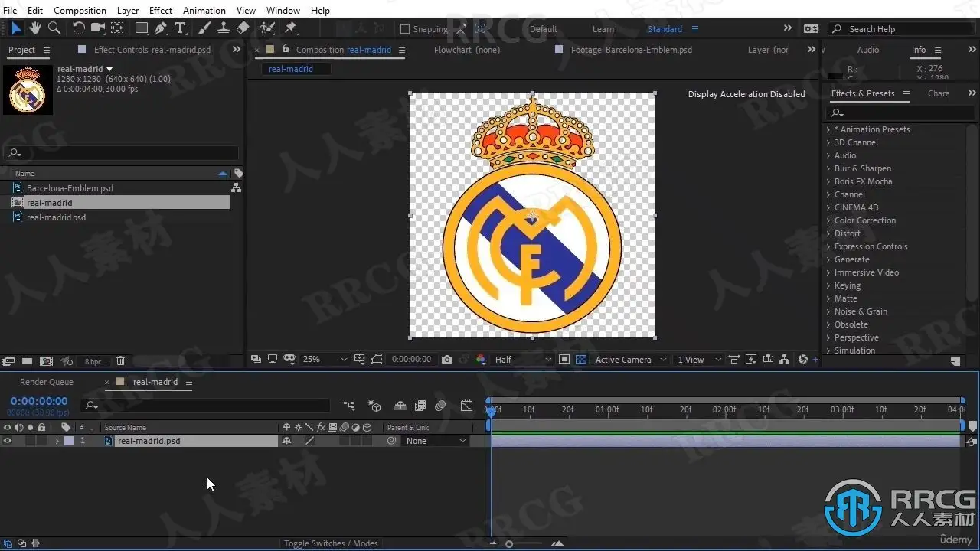Switch to Effect Controls real-madrid.psd tab

coord(152,50)
